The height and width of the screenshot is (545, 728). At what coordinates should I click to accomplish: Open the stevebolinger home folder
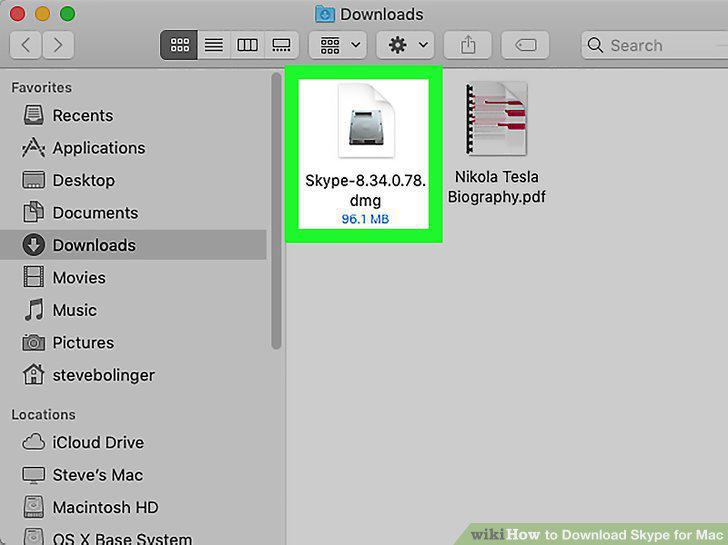[133, 375]
